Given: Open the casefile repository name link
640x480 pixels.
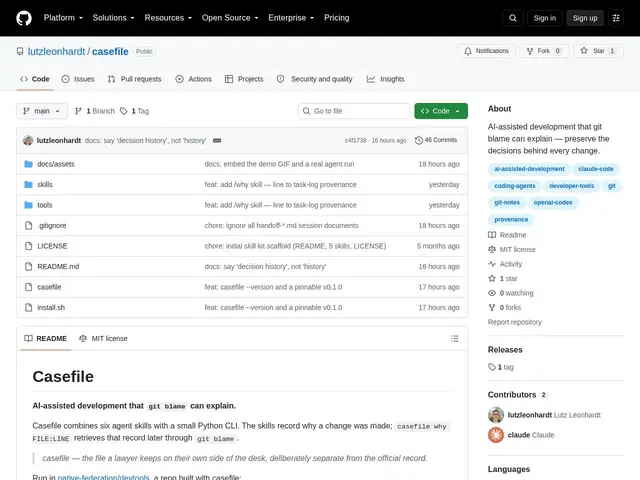Looking at the screenshot, I should [x=110, y=51].
